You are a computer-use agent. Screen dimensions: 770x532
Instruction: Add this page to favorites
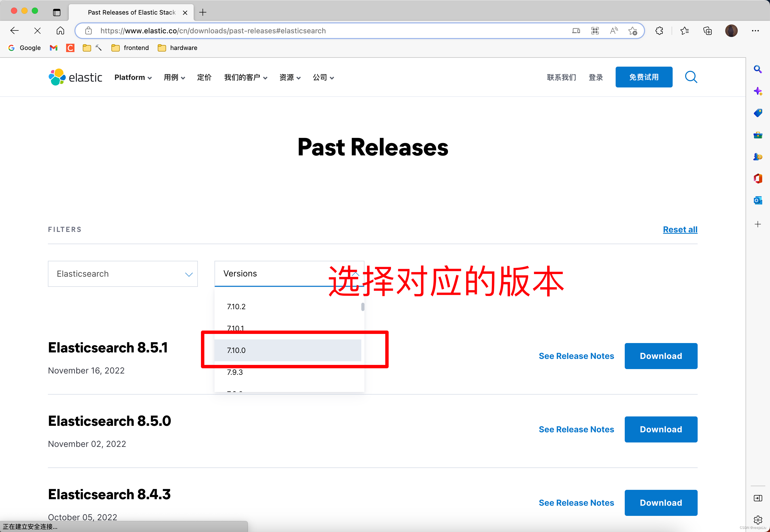click(x=632, y=31)
